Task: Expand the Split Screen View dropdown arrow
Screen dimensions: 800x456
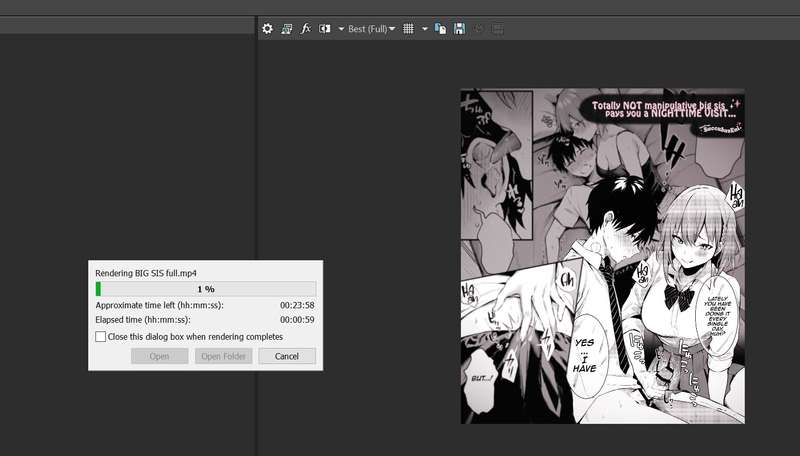Action: point(341,29)
